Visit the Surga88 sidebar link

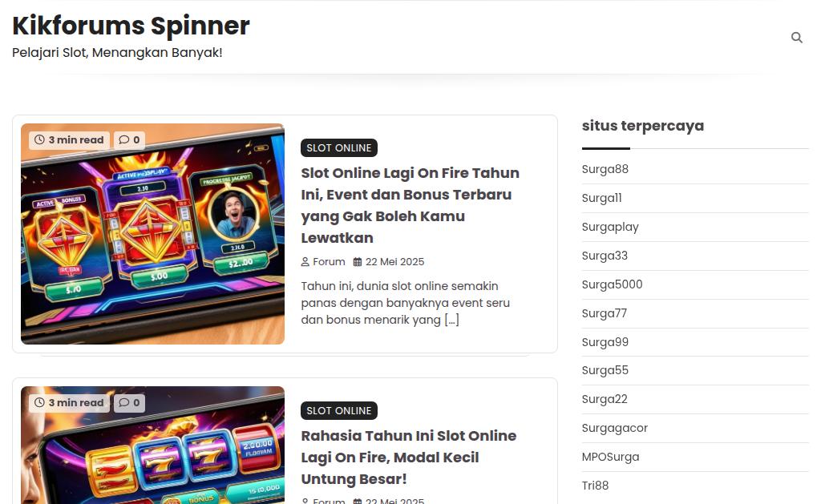pyautogui.click(x=605, y=169)
